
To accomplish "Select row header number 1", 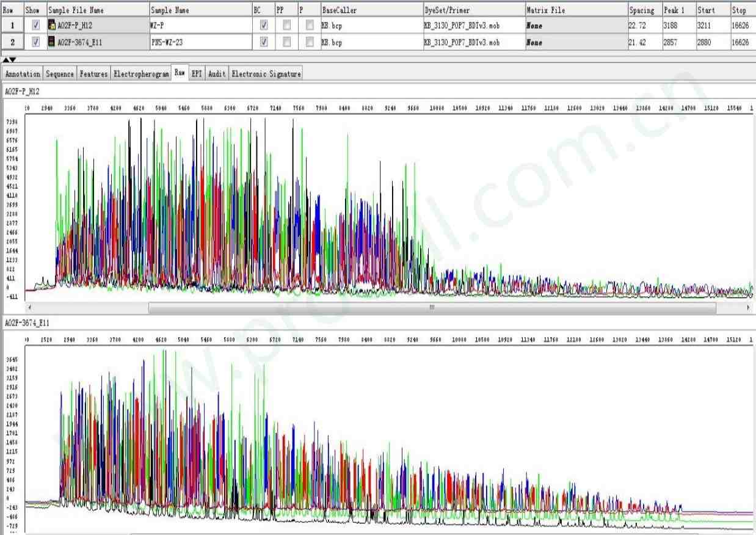I will pos(12,26).
